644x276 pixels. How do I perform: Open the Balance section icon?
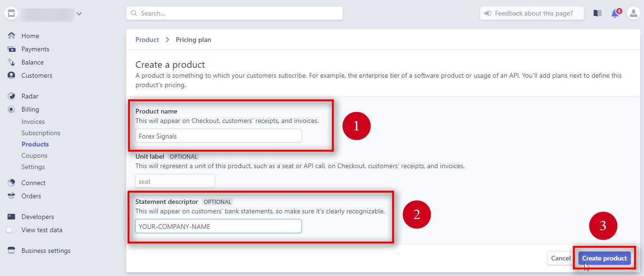pyautogui.click(x=11, y=62)
